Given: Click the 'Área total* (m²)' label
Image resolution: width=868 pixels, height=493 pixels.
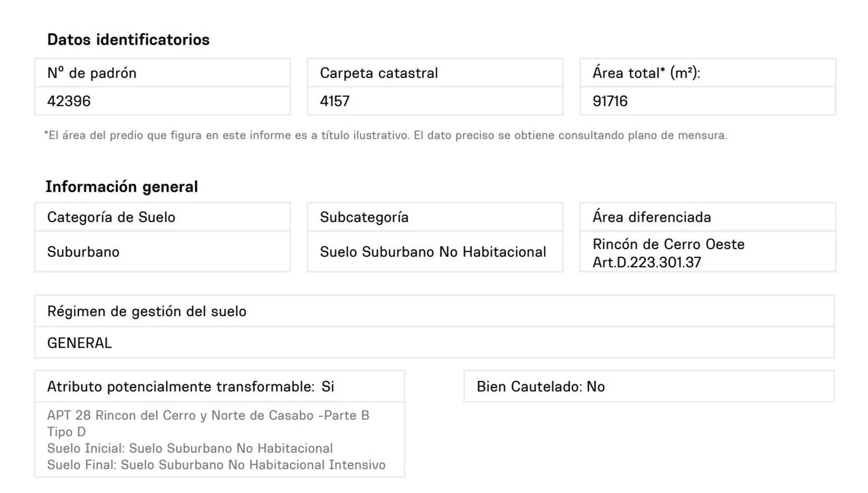Looking at the screenshot, I should tap(646, 73).
